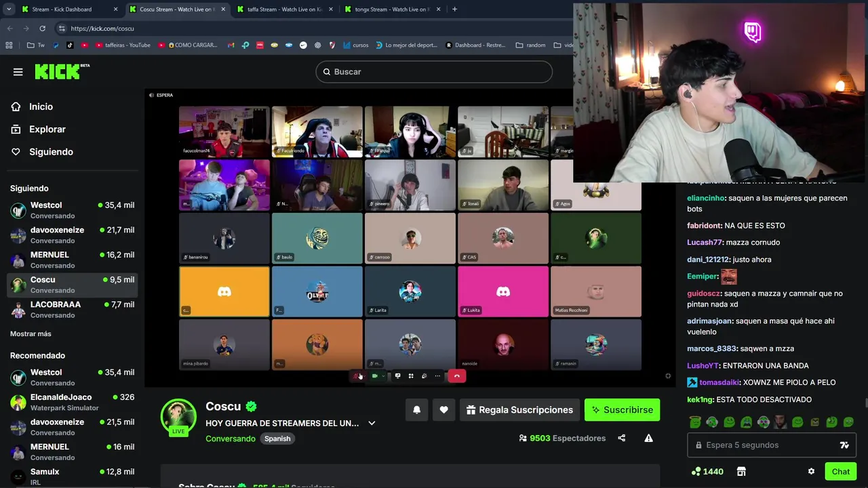
Task: Click the site info icon in address bar
Action: [x=62, y=28]
